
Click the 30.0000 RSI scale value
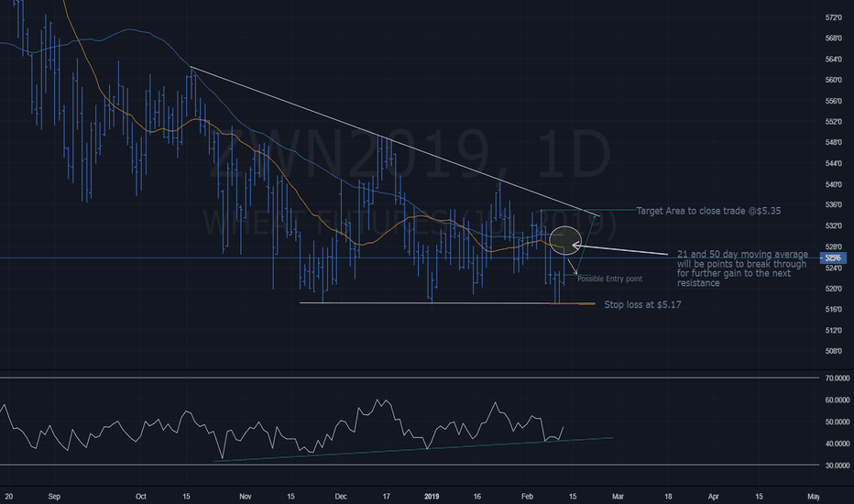pyautogui.click(x=838, y=466)
